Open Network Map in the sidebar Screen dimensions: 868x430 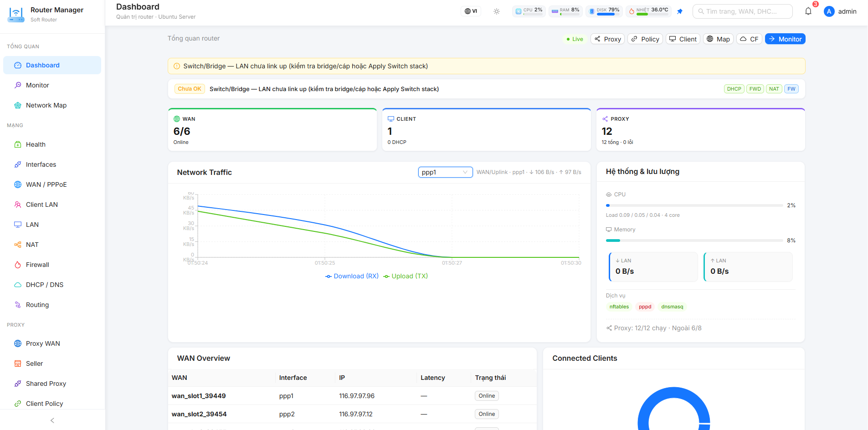coord(52,105)
